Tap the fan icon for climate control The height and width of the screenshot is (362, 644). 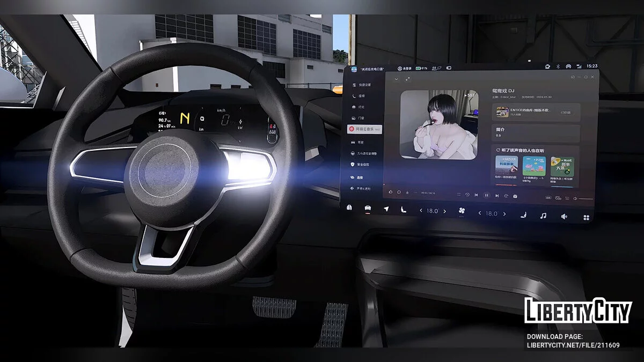tap(462, 209)
